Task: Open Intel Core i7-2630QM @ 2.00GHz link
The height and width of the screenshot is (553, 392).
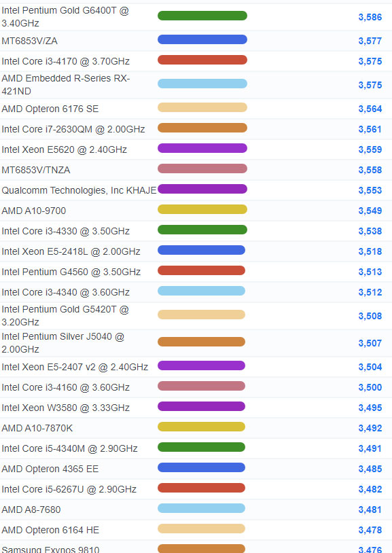Action: pos(73,129)
